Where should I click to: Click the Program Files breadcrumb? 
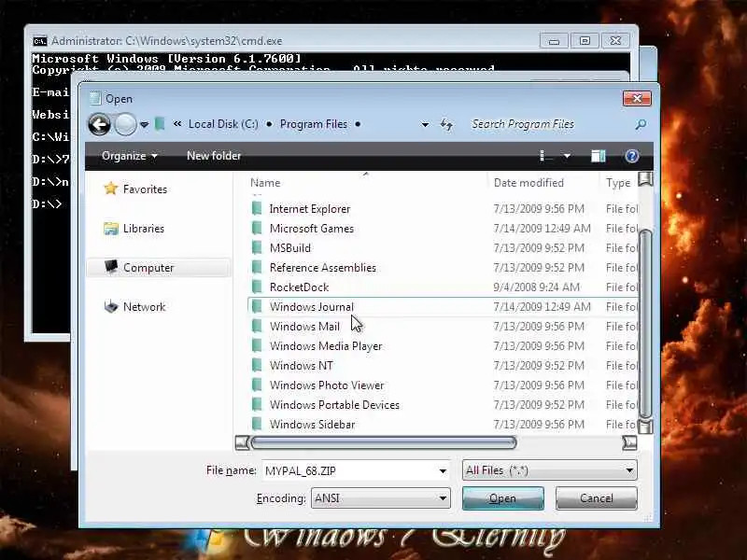(314, 124)
